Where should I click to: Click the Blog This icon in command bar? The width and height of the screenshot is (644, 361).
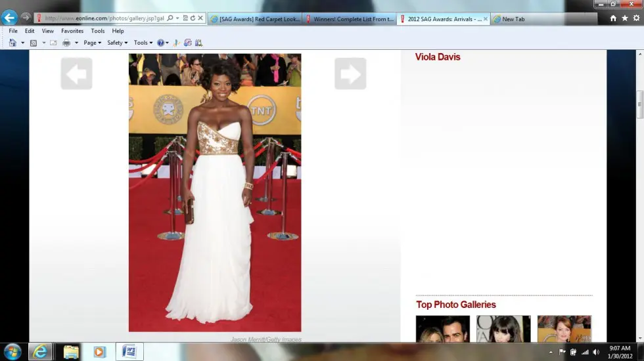tap(188, 43)
